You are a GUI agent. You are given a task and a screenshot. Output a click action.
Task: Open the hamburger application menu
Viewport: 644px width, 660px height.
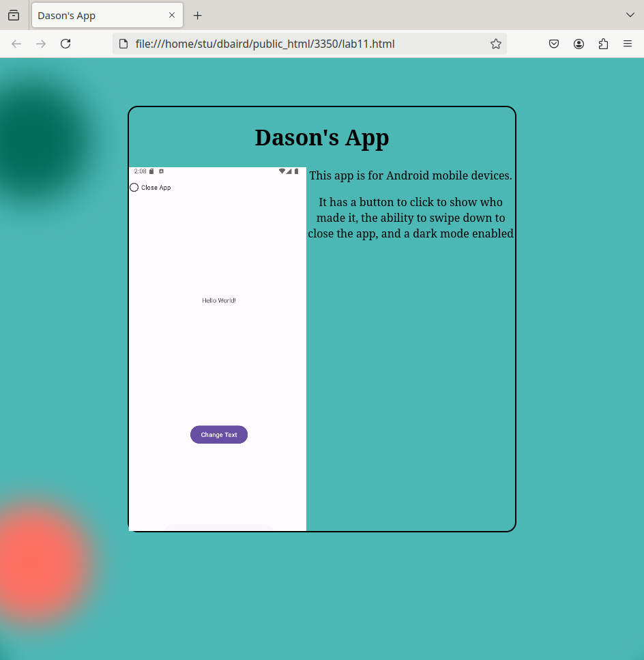[x=628, y=44]
